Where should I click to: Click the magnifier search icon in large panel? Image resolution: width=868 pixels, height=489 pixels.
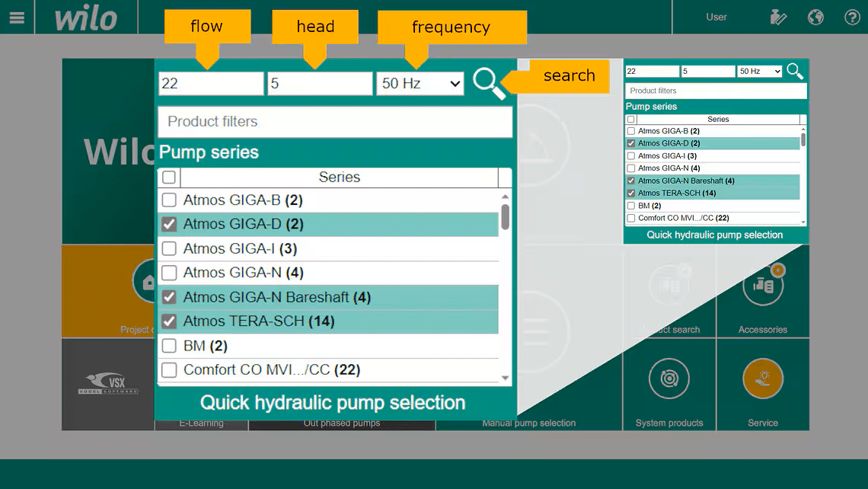(489, 83)
